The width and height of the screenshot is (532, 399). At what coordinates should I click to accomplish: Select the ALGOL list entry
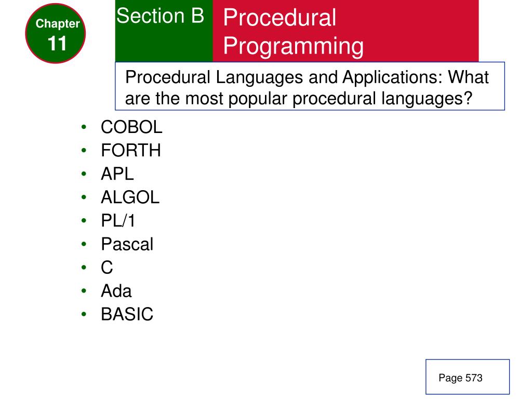(x=130, y=197)
